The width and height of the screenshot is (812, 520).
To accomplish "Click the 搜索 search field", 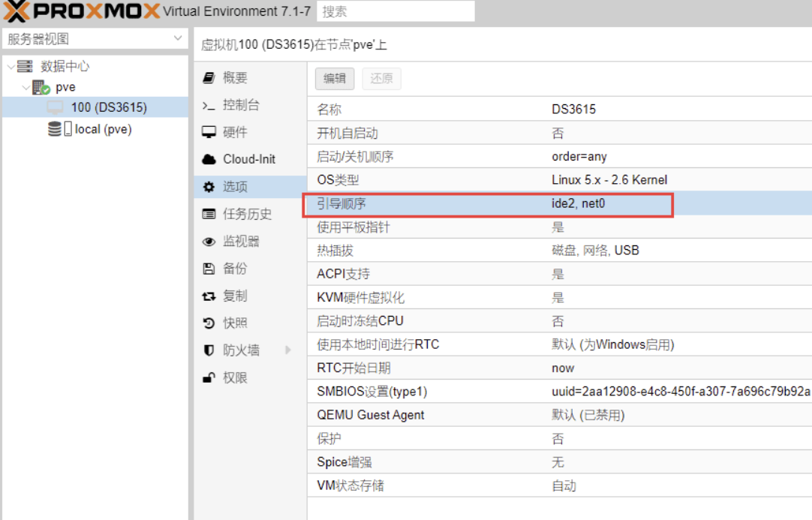I will click(395, 11).
